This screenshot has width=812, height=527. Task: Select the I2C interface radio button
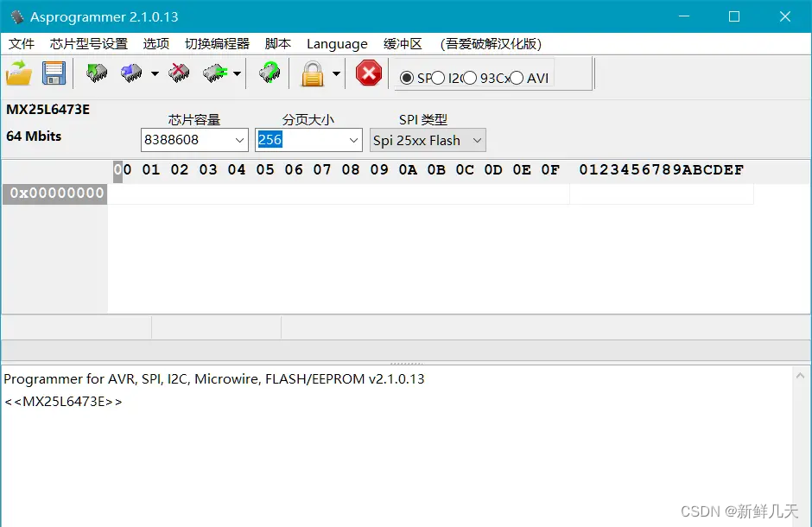(439, 77)
